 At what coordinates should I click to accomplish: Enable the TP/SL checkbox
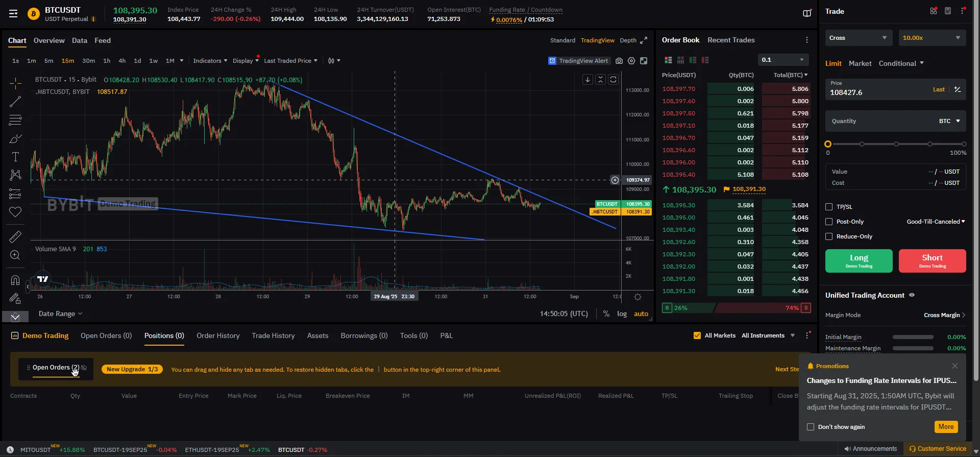tap(829, 207)
